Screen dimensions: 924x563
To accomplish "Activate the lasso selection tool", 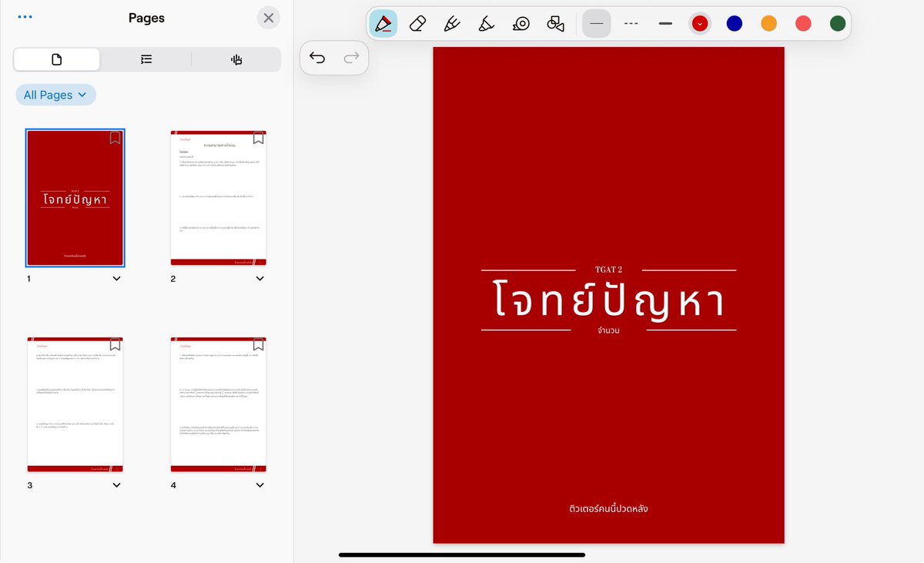I will click(x=521, y=23).
